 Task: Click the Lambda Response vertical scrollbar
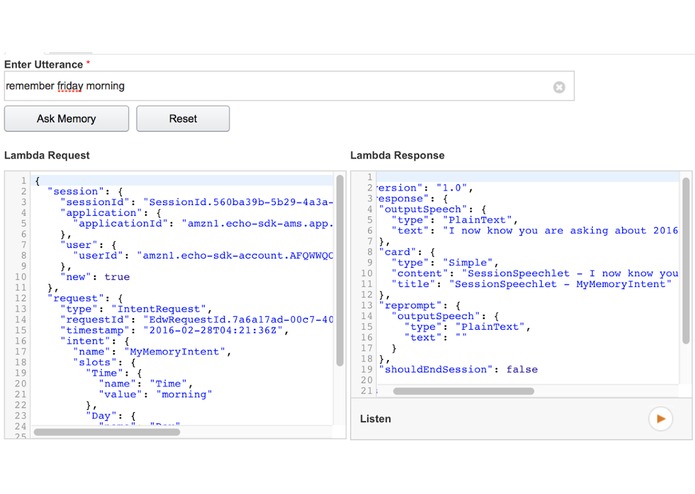[x=686, y=261]
